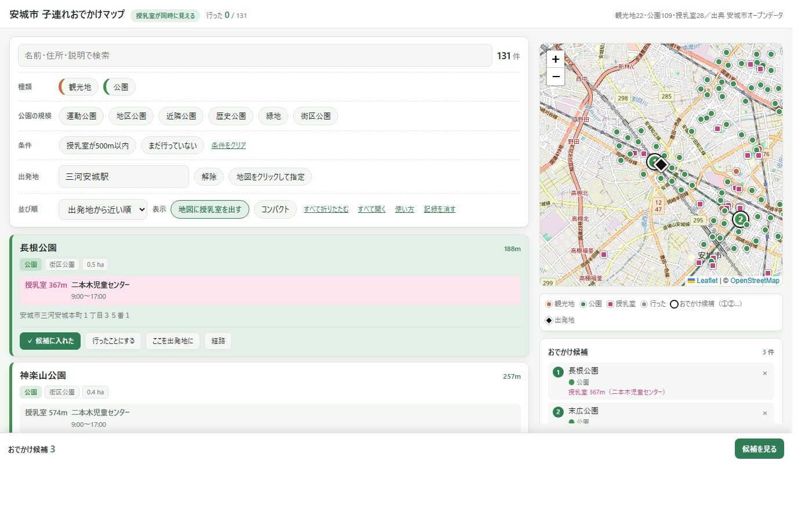
Task: Click the 188m distance label
Action: pos(512,249)
